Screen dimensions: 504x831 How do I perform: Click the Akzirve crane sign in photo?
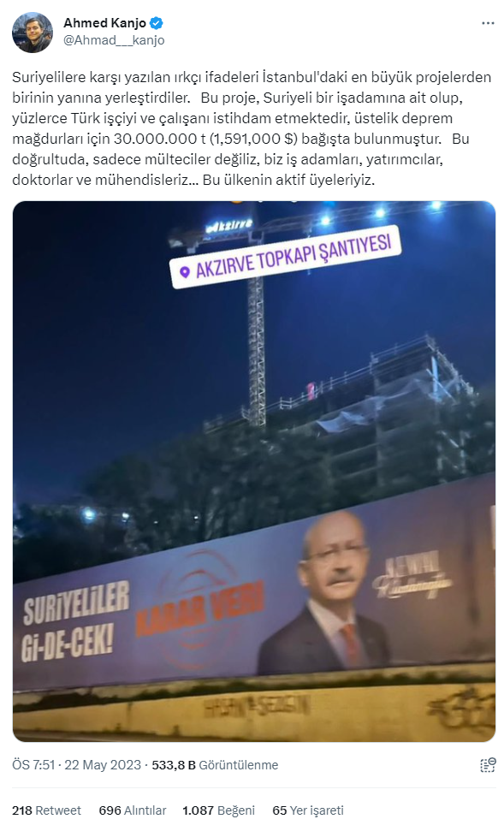[229, 225]
